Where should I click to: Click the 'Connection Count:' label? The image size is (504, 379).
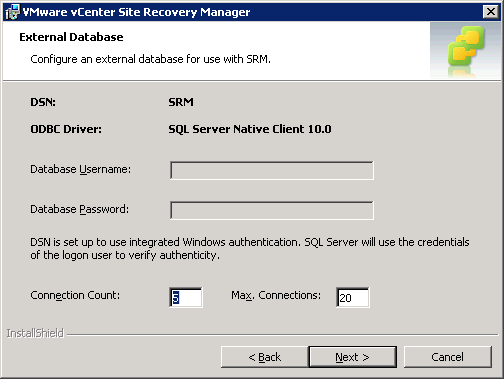pyautogui.click(x=75, y=295)
